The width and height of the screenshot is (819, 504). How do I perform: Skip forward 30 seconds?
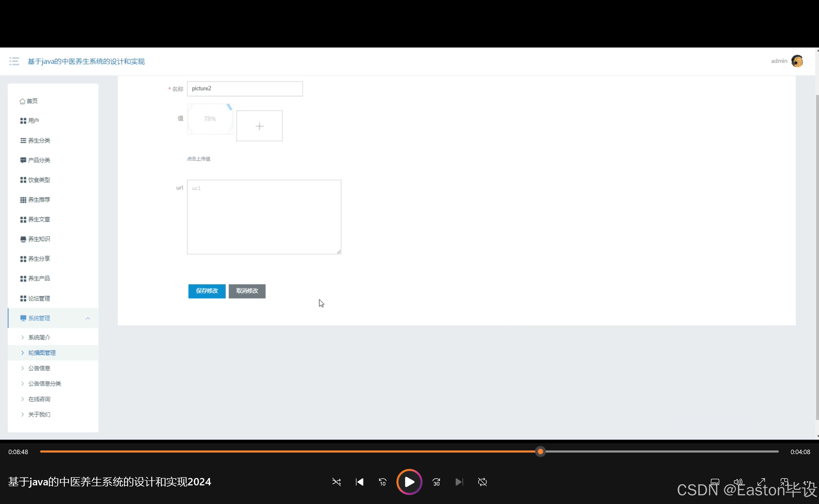436,482
